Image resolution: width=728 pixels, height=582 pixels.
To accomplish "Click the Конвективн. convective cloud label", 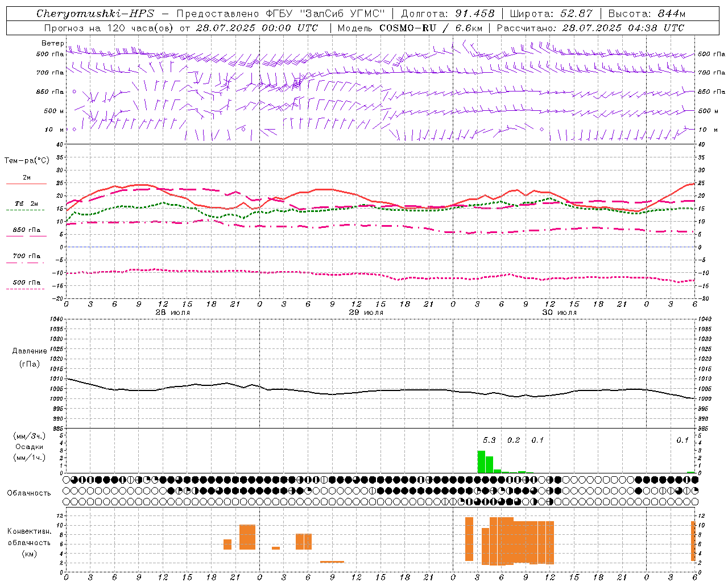I will pyautogui.click(x=29, y=531).
